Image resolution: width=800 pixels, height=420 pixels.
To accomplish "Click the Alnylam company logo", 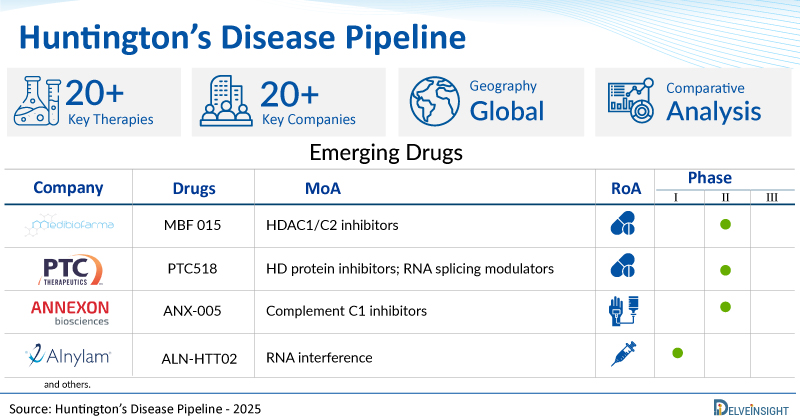I will [68, 356].
